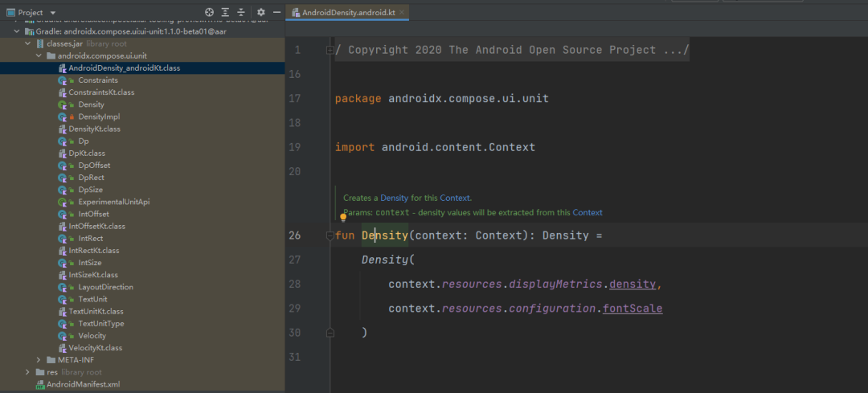868x393 pixels.
Task: Click the Select Opened File locate icon
Action: 209,13
